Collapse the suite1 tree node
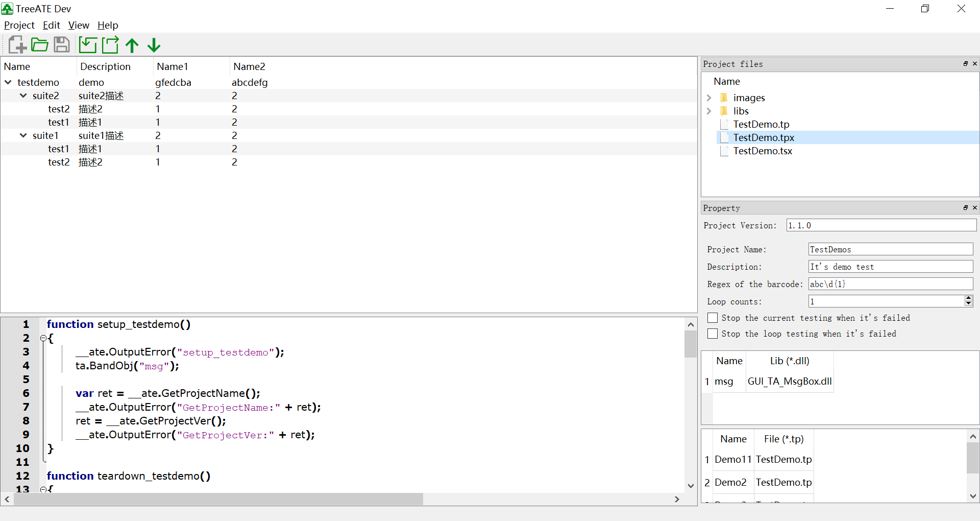The width and height of the screenshot is (980, 521). point(23,135)
